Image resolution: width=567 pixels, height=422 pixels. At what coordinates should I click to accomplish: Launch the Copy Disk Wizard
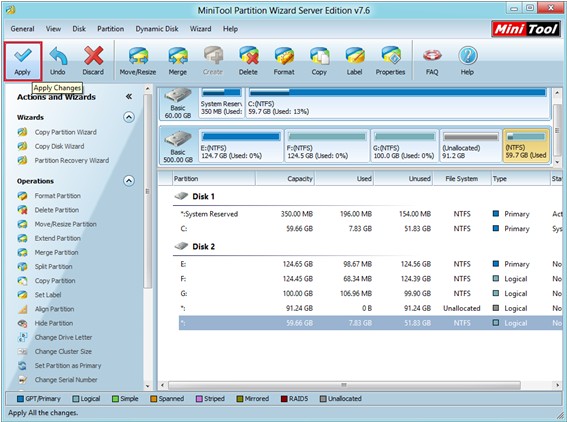[x=59, y=146]
